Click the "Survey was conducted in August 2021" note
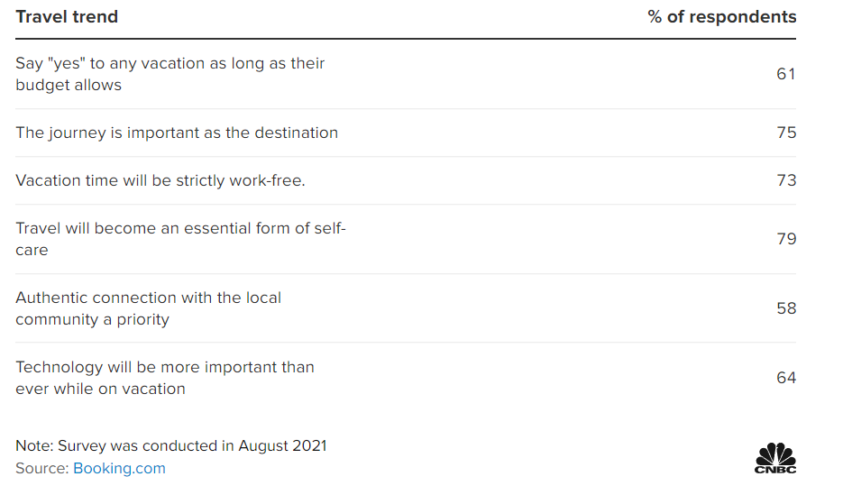The image size is (843, 504). click(191, 445)
